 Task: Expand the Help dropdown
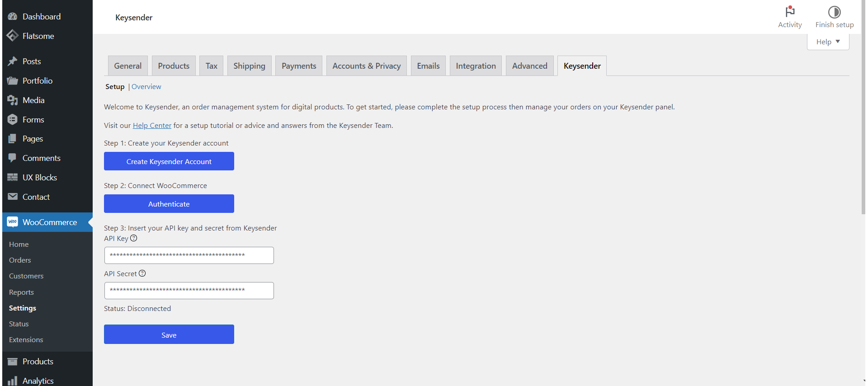click(x=828, y=42)
